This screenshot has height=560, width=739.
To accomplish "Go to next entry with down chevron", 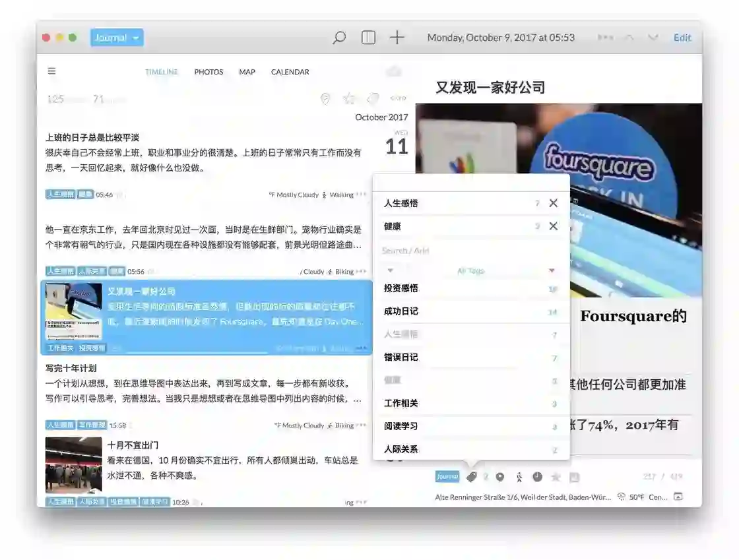I will coord(653,37).
